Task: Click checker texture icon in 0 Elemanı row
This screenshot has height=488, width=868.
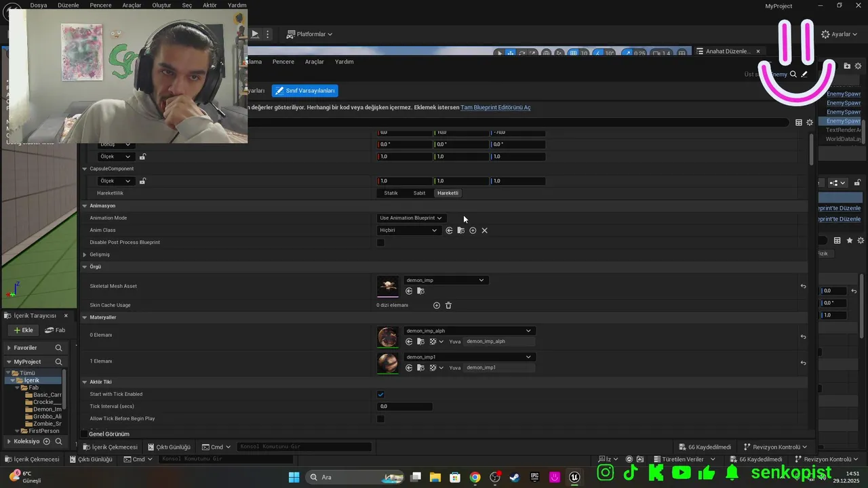Action: click(x=433, y=342)
